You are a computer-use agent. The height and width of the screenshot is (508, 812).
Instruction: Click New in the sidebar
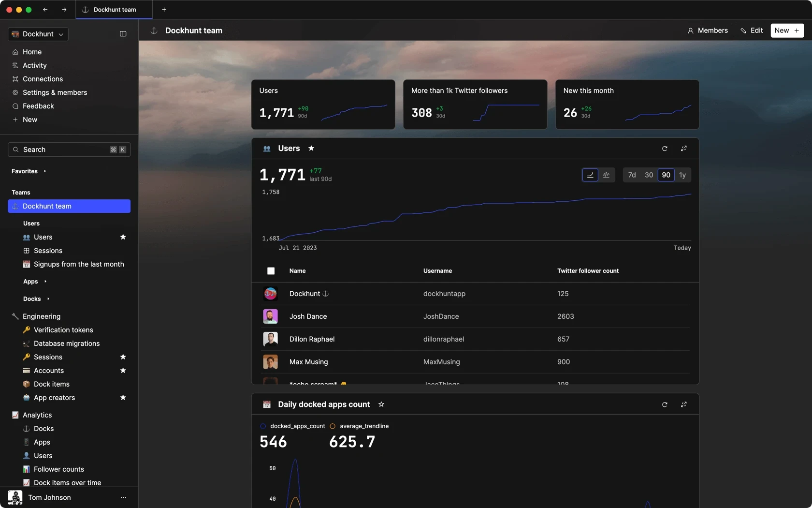coord(29,120)
